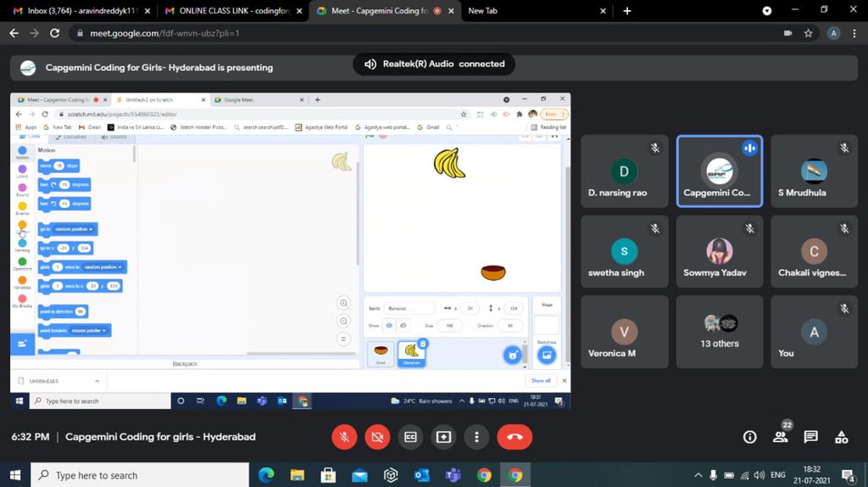Toggle system volume icon in tray

coord(759,475)
